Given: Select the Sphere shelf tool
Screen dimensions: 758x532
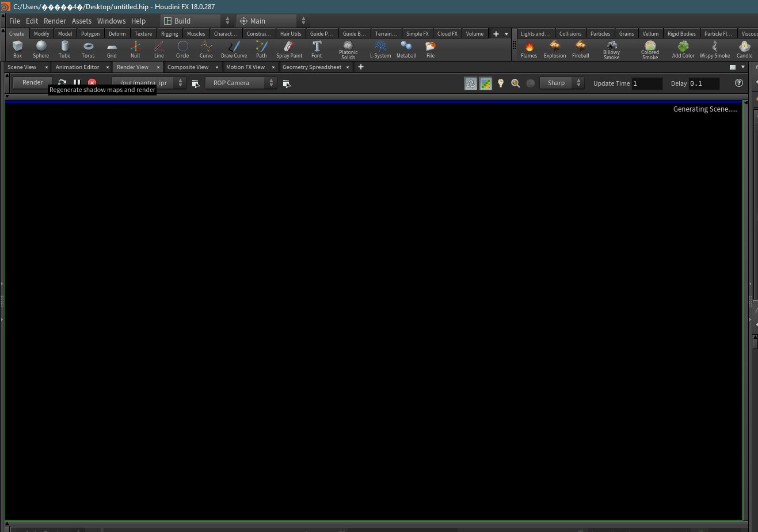Looking at the screenshot, I should [x=41, y=49].
